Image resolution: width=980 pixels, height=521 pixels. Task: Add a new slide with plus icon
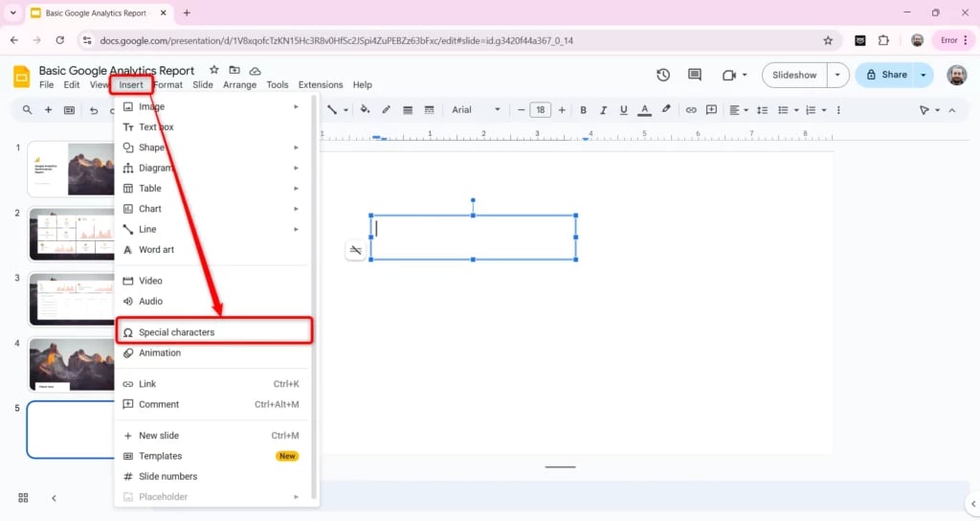pos(48,110)
